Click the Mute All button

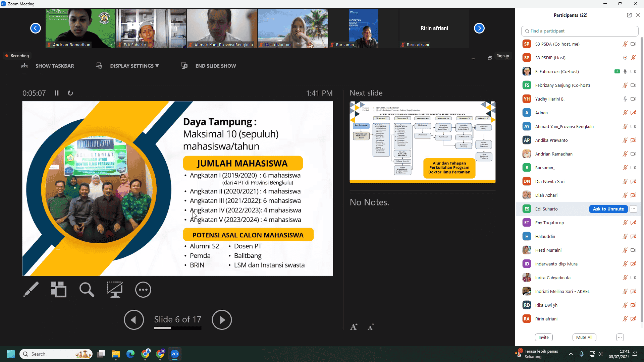point(584,338)
